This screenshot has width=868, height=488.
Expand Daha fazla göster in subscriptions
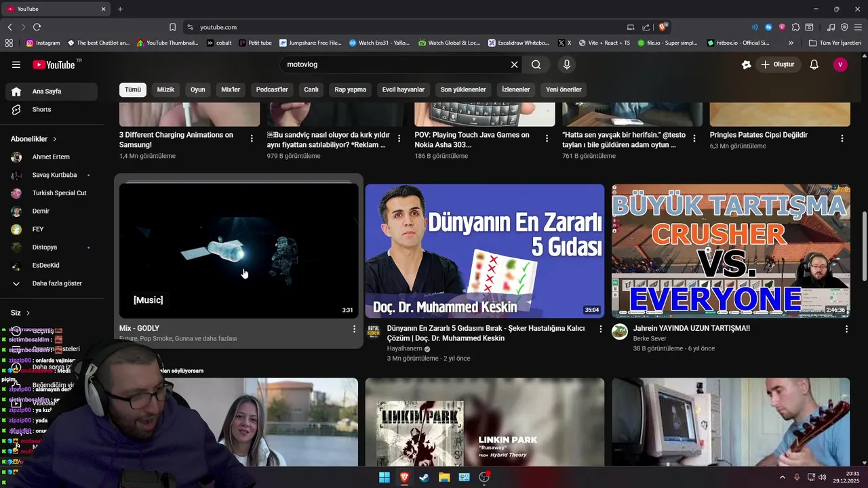point(52,283)
